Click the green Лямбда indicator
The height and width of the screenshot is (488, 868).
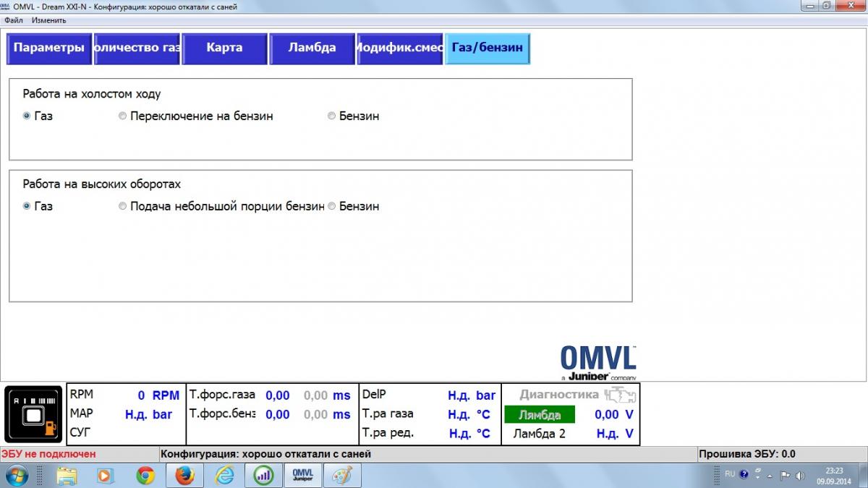(540, 415)
